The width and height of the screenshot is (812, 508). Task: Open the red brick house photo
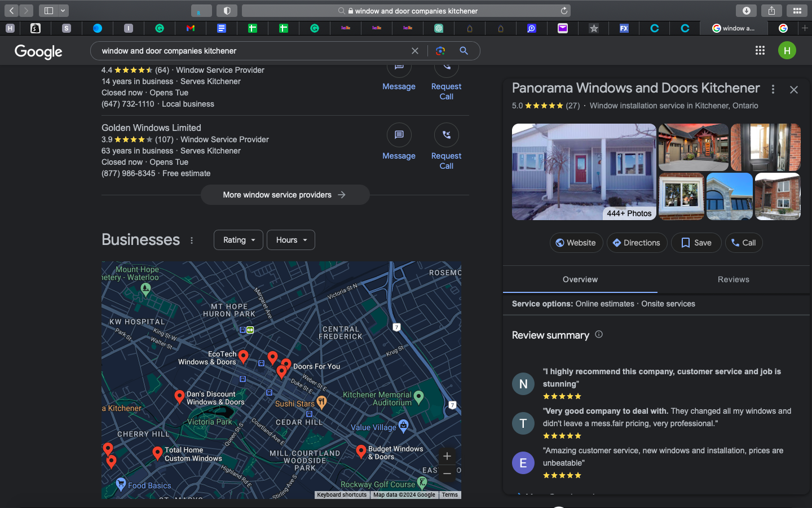(778, 196)
